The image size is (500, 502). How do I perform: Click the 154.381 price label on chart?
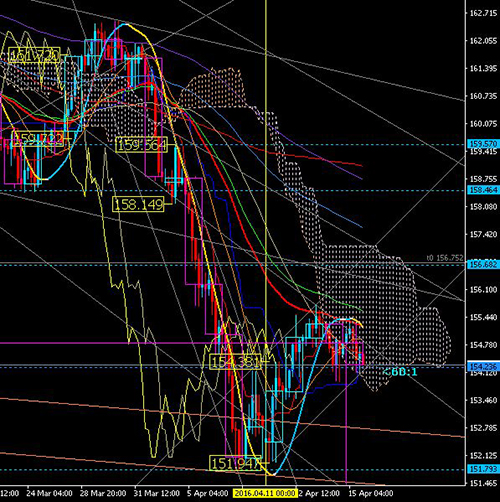235,361
